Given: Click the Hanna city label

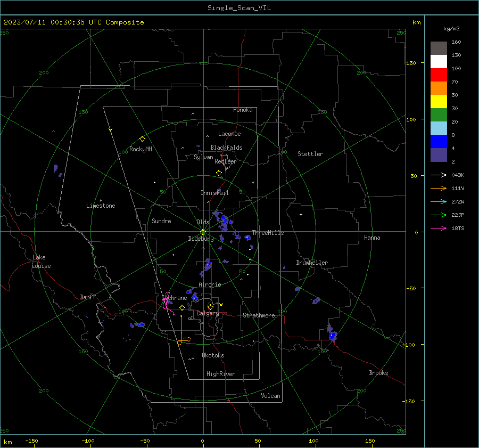Looking at the screenshot, I should pyautogui.click(x=372, y=238).
